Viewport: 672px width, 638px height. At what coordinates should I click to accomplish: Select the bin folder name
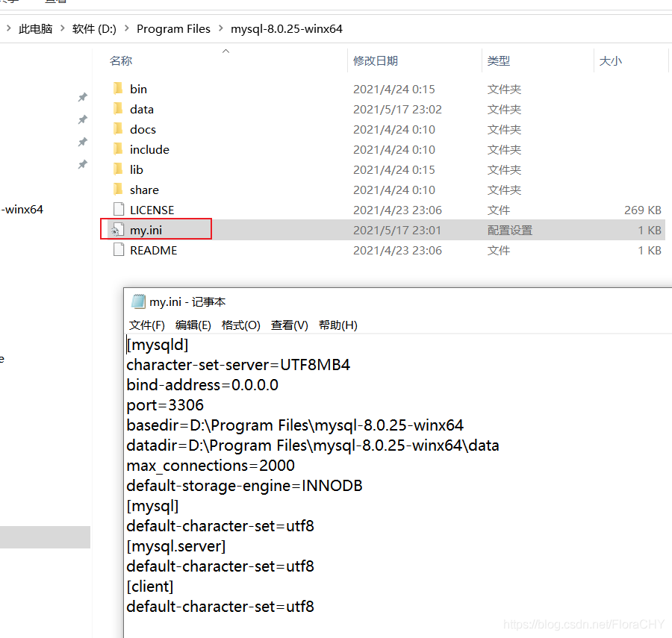click(x=138, y=89)
